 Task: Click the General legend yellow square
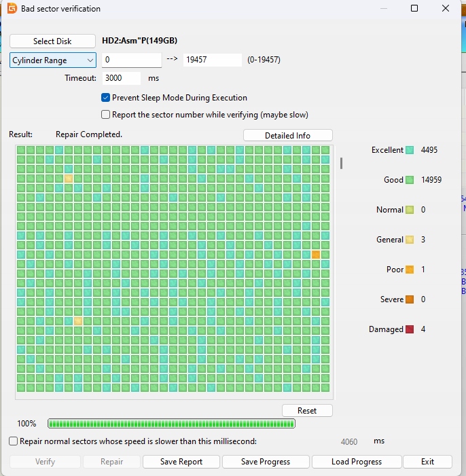pos(410,240)
